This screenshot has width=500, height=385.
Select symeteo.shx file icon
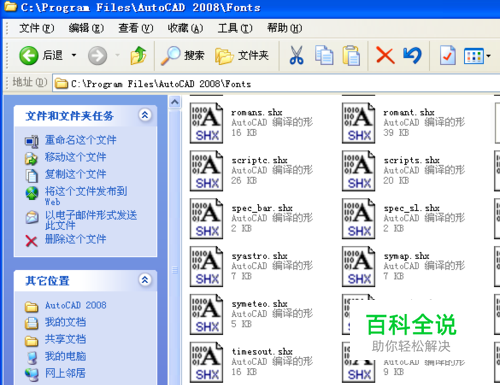click(x=207, y=314)
